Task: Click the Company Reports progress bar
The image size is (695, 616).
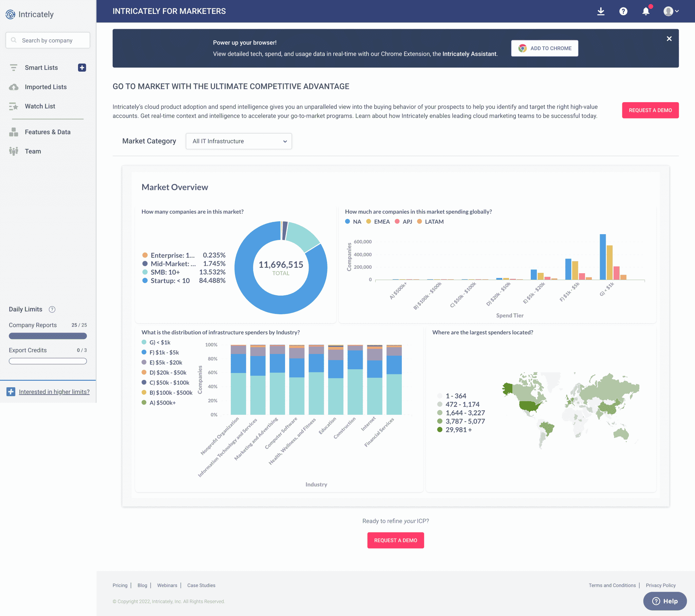Action: (x=48, y=336)
